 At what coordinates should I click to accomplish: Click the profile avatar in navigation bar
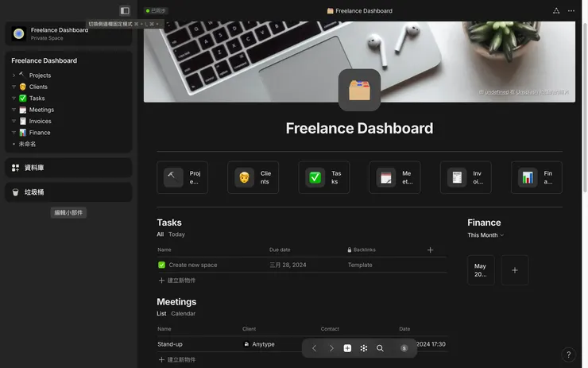[x=404, y=348]
